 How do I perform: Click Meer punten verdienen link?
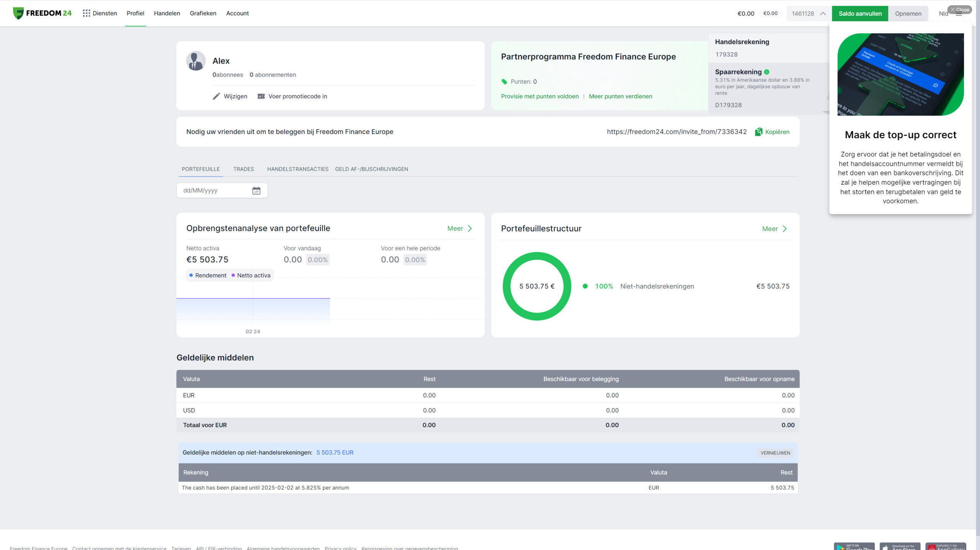pos(620,97)
